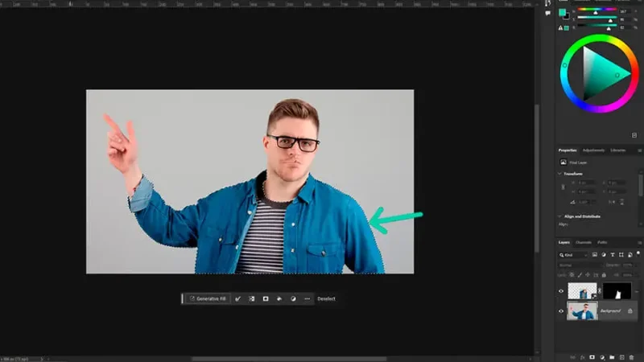The height and width of the screenshot is (362, 644).
Task: Toggle lock transparent pixels icon
Action: pos(572,275)
